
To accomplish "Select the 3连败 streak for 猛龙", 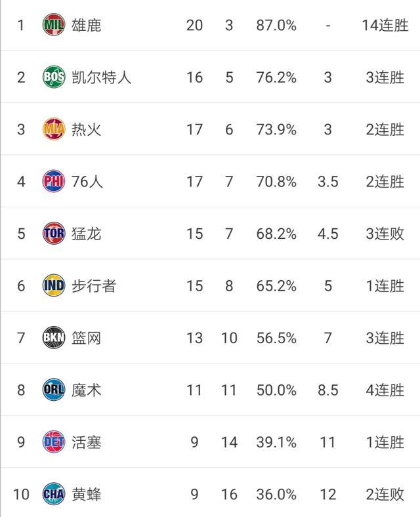I will [x=385, y=234].
